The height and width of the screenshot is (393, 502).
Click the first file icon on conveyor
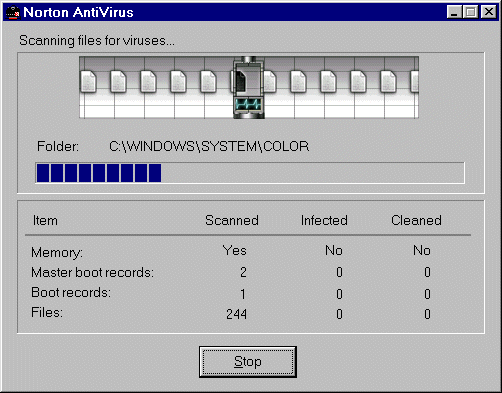pyautogui.click(x=88, y=81)
